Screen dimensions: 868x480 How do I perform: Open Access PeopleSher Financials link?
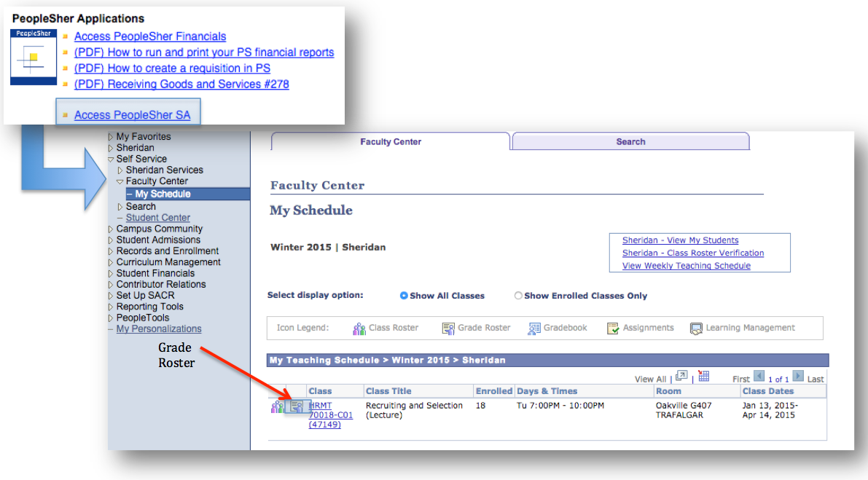click(x=150, y=36)
